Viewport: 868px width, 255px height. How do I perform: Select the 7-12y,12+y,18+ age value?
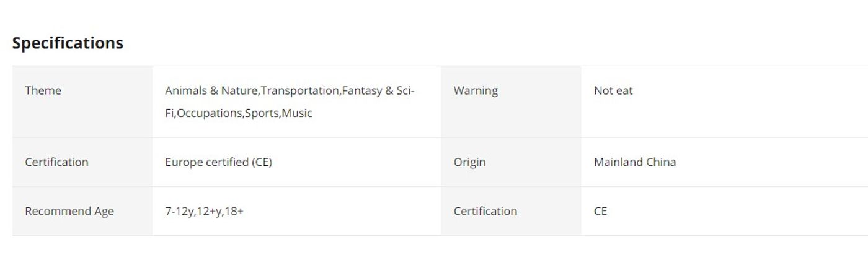click(x=204, y=211)
